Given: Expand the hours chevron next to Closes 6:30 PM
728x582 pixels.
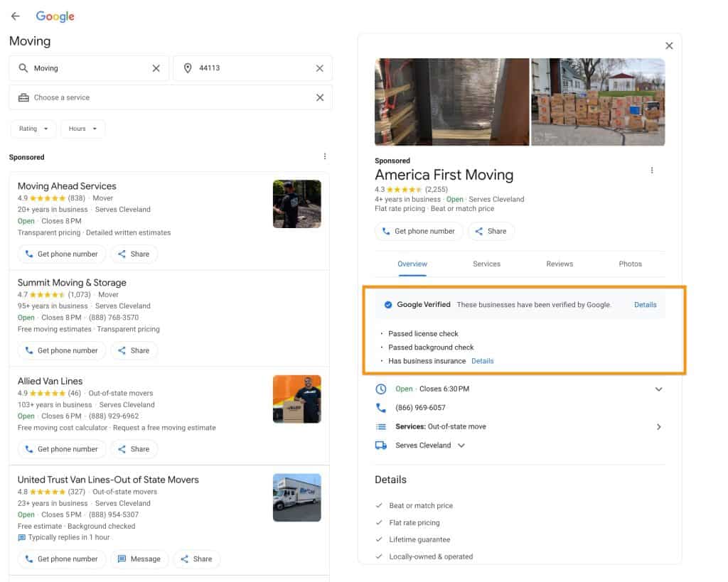Looking at the screenshot, I should click(x=658, y=389).
